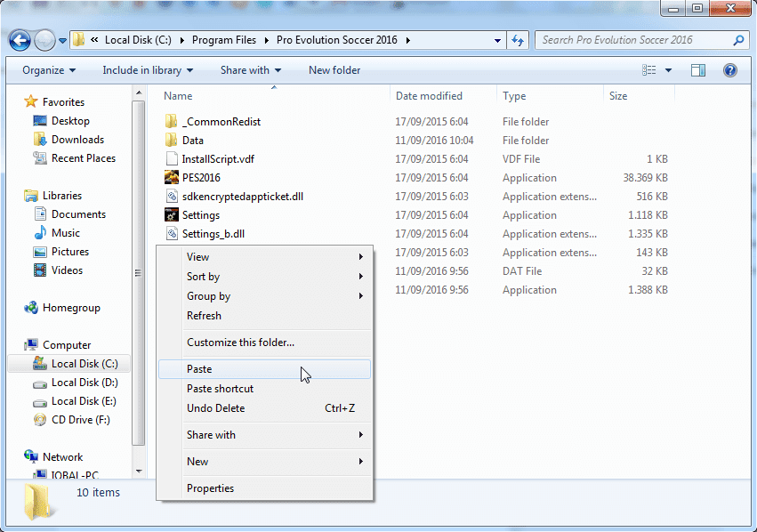
Task: Choose Paste from context menu
Action: click(x=264, y=369)
